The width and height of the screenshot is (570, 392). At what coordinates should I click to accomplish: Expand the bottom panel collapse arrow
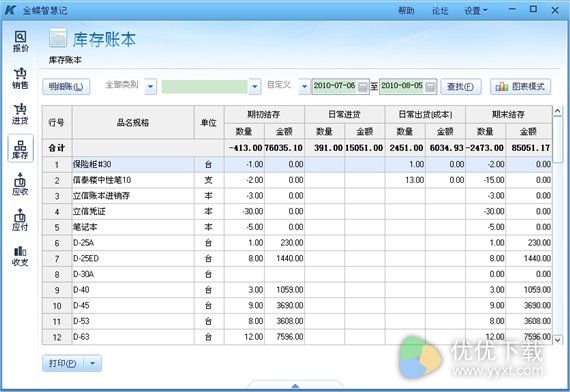tap(295, 386)
